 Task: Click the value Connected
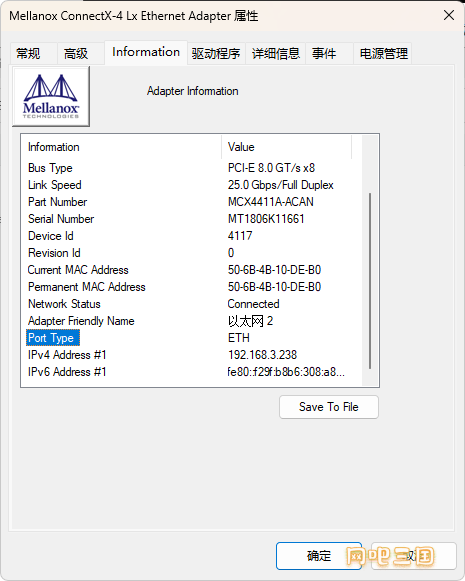pos(253,304)
